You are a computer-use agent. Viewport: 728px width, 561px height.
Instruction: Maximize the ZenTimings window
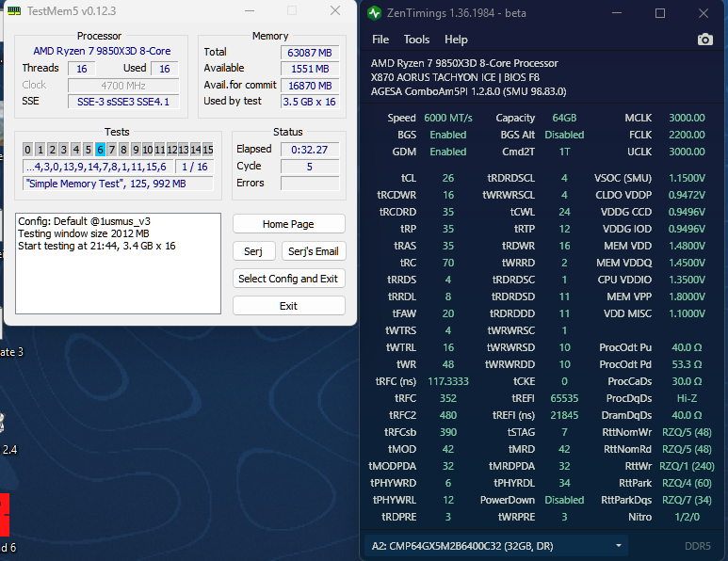click(x=660, y=13)
